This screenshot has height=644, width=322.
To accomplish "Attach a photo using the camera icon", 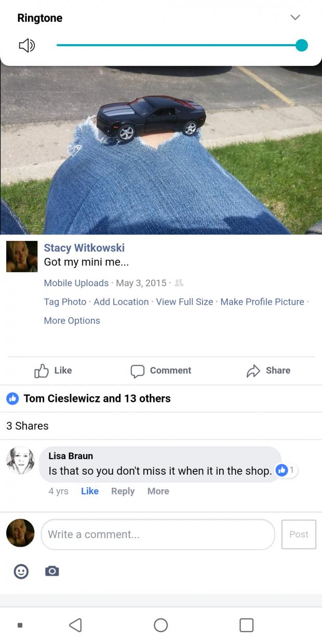I will [52, 571].
